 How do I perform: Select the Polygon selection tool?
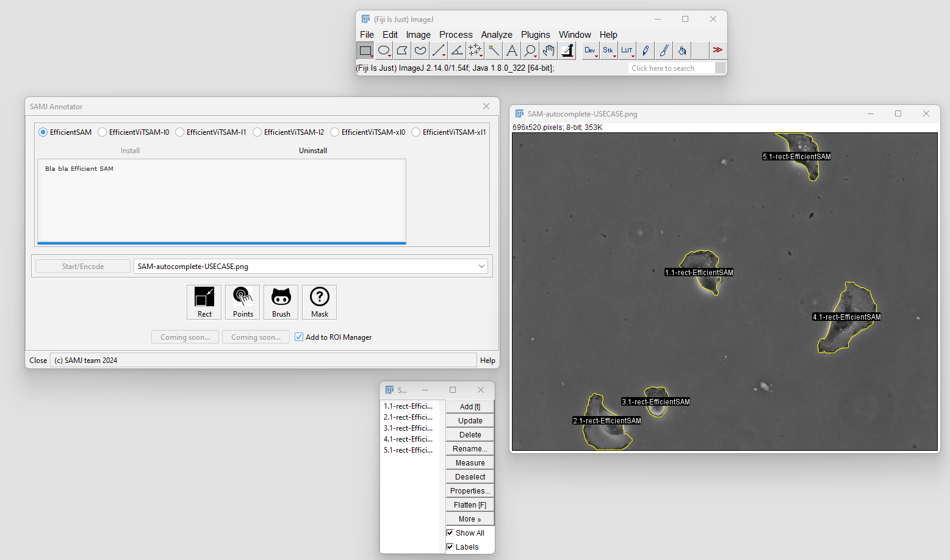coord(402,51)
